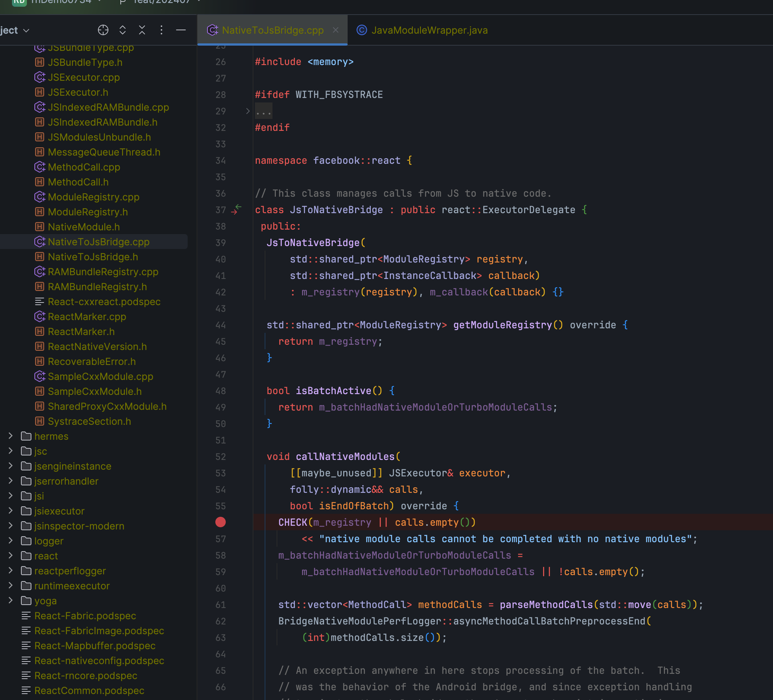Click the ModuleRegistry.cpp file icon
Screen dimensions: 773x700
(40, 197)
